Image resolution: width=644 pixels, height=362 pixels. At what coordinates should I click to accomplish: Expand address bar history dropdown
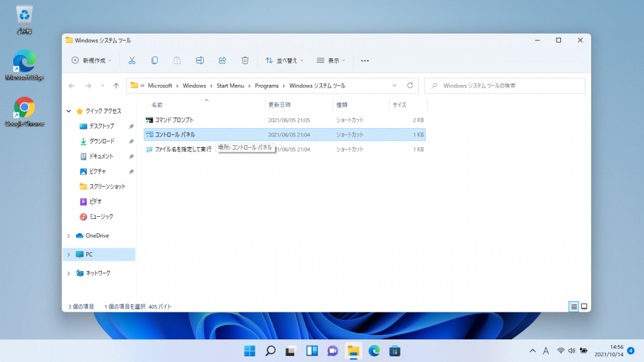(x=394, y=85)
